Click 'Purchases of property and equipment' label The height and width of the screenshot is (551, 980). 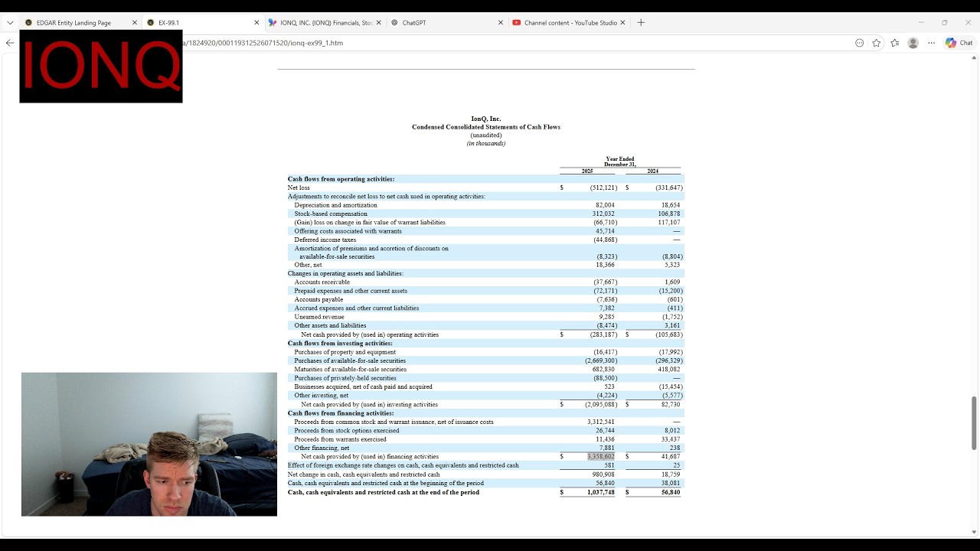pos(345,352)
